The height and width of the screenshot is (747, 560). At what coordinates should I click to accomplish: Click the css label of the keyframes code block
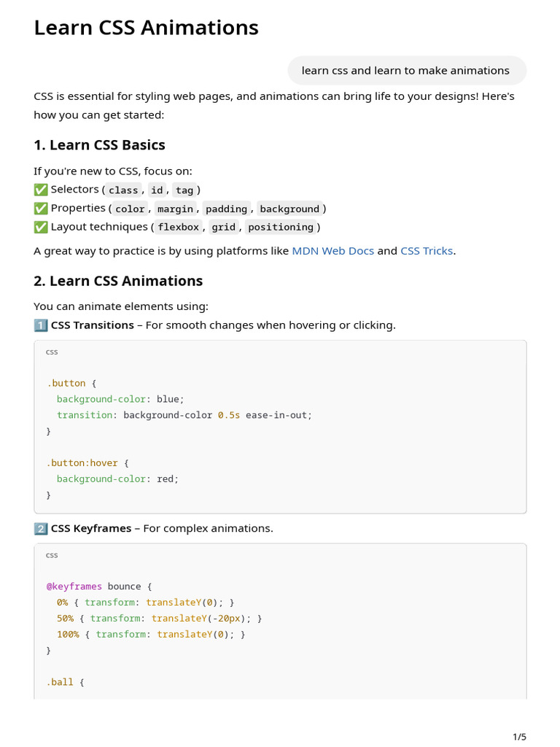52,555
